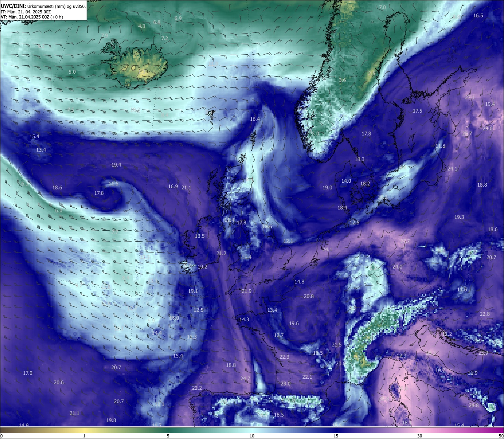Click the map value 19.8

tap(111, 420)
